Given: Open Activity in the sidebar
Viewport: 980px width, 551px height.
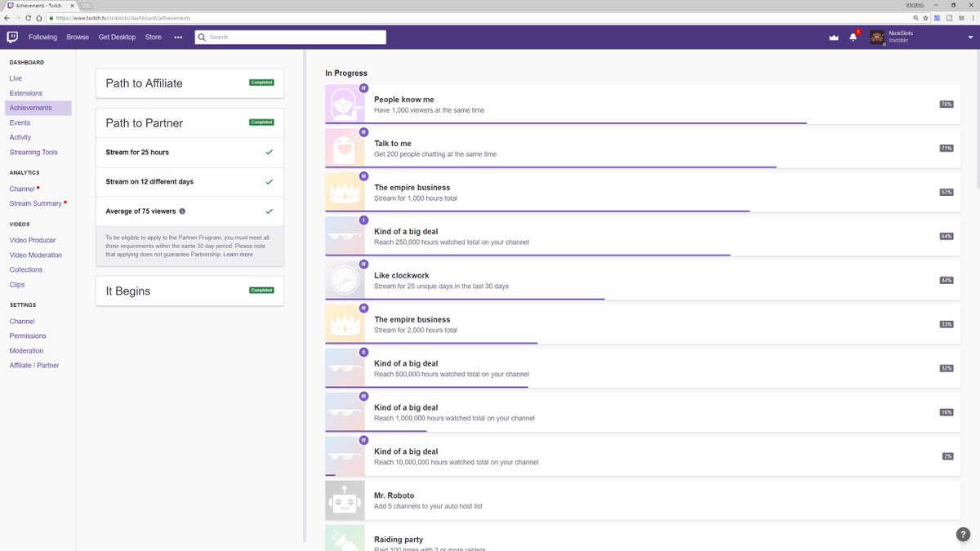Looking at the screenshot, I should [x=20, y=137].
